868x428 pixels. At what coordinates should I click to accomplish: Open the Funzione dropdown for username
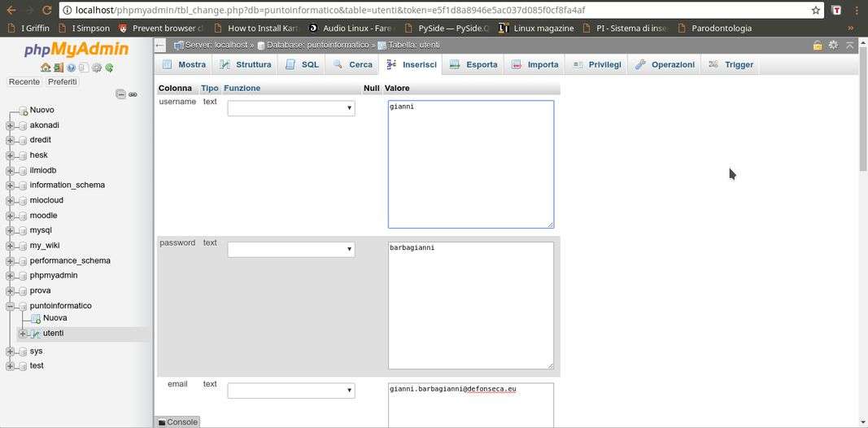click(x=291, y=108)
